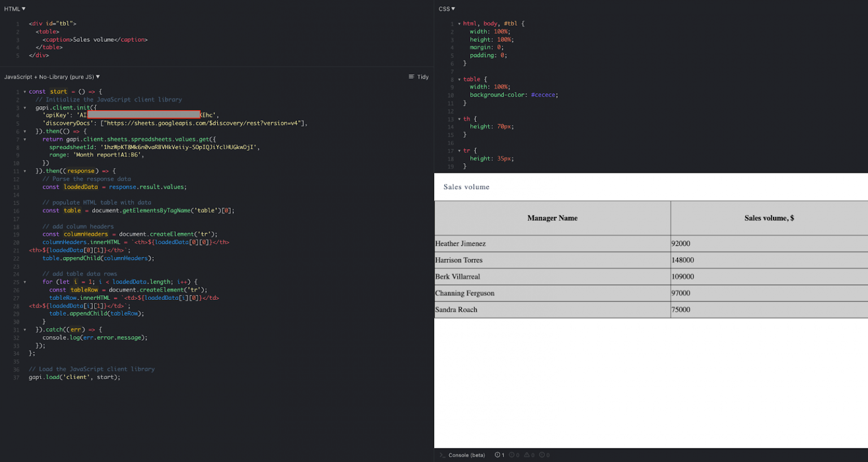Collapse the gapi.client.init block on line 3
The width and height of the screenshot is (868, 462).
pyautogui.click(x=25, y=107)
